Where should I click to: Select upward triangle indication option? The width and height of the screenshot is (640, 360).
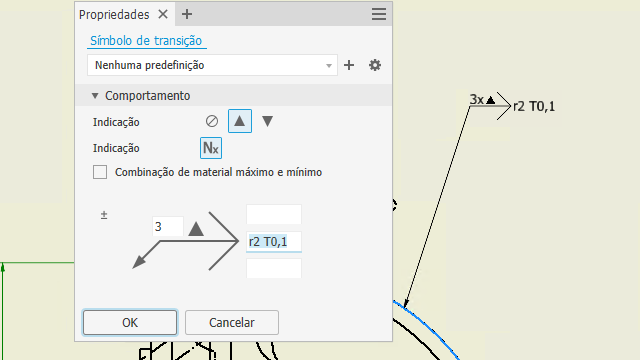point(240,121)
